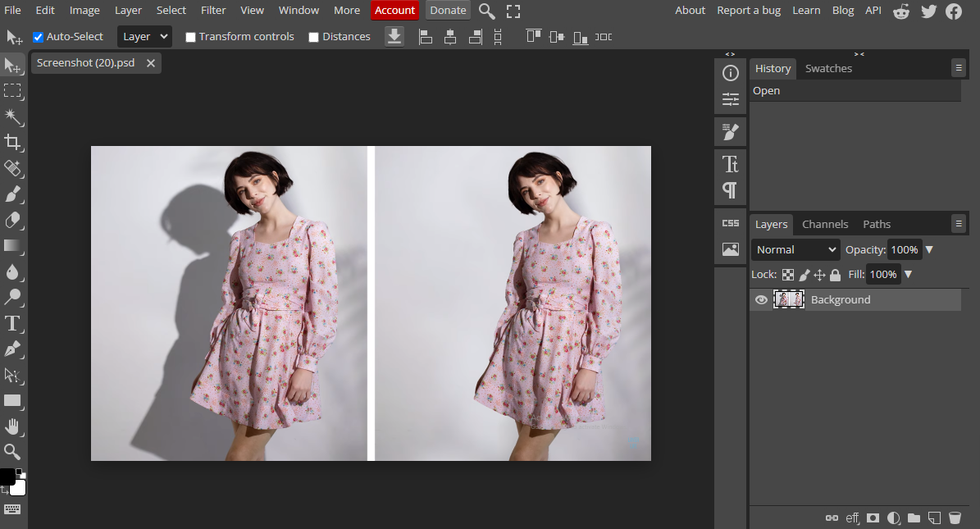This screenshot has height=529, width=980.
Task: Hide the Background layer with eye icon
Action: click(x=761, y=300)
